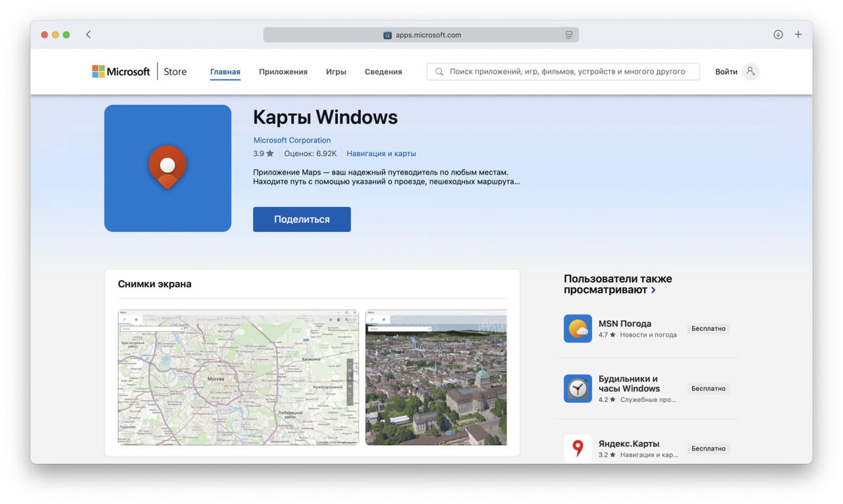Expand Пользователи также просматривают chevron
This screenshot has height=504, width=843.
pos(653,290)
